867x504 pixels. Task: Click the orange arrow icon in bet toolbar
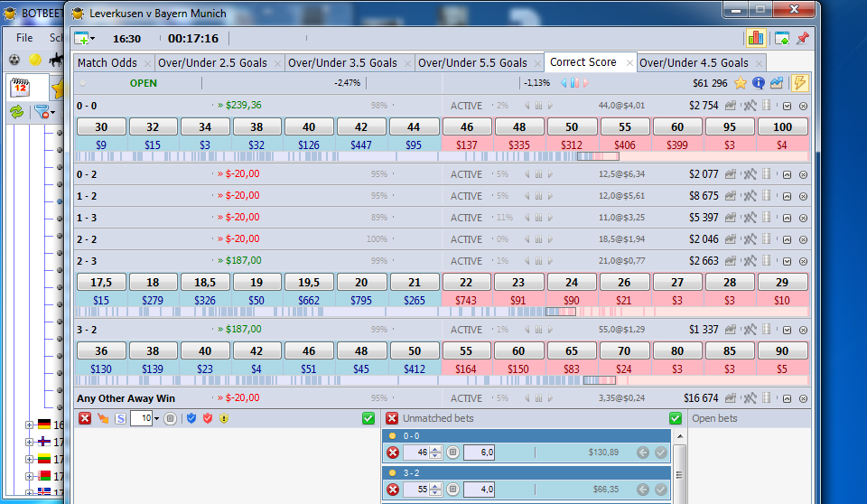103,418
